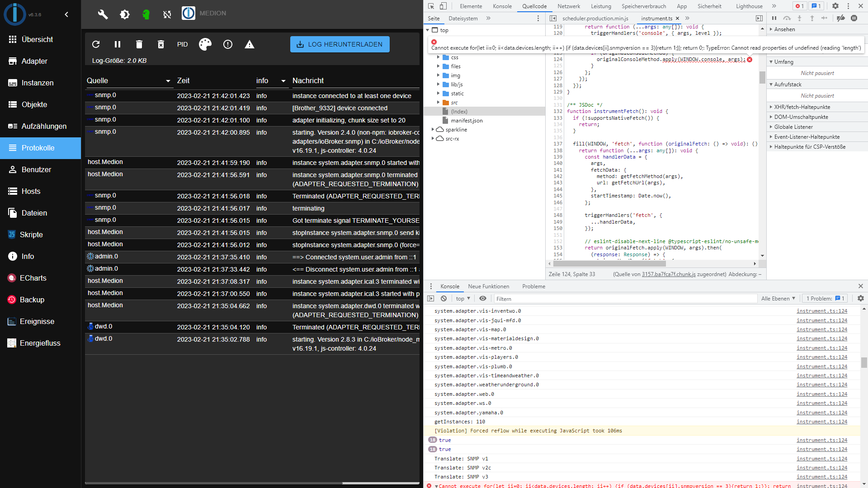Viewport: 868px width, 488px height.
Task: Open the Adapter page
Action: [40, 61]
